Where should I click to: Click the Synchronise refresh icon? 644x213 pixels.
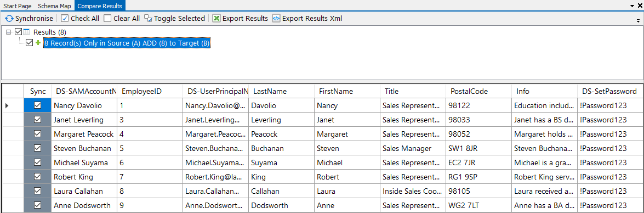click(9, 19)
